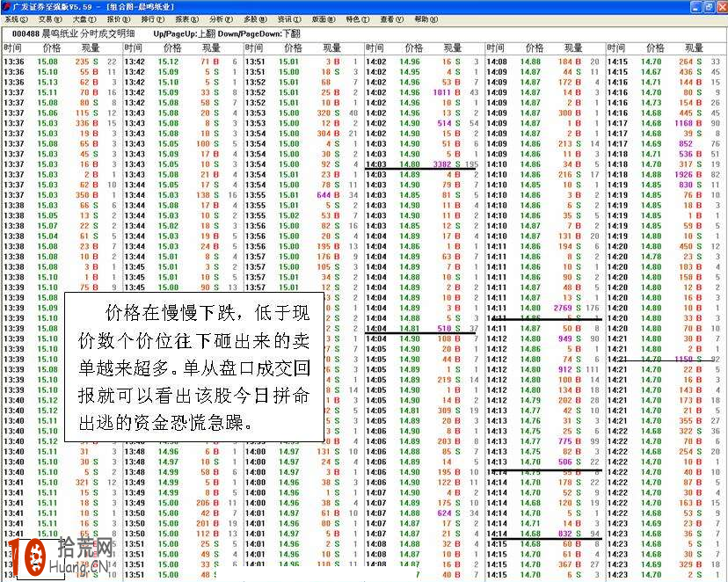Click the Up/PageUp 上翻 hint text
Viewport: 728px width, 582px height.
pyautogui.click(x=185, y=33)
